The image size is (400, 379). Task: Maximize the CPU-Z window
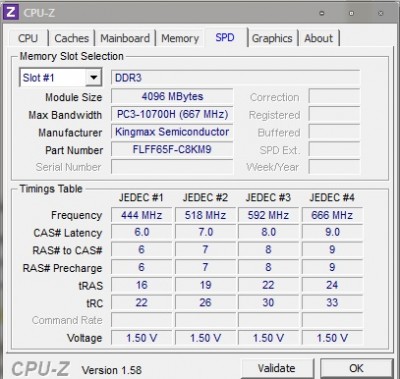[x=351, y=13]
